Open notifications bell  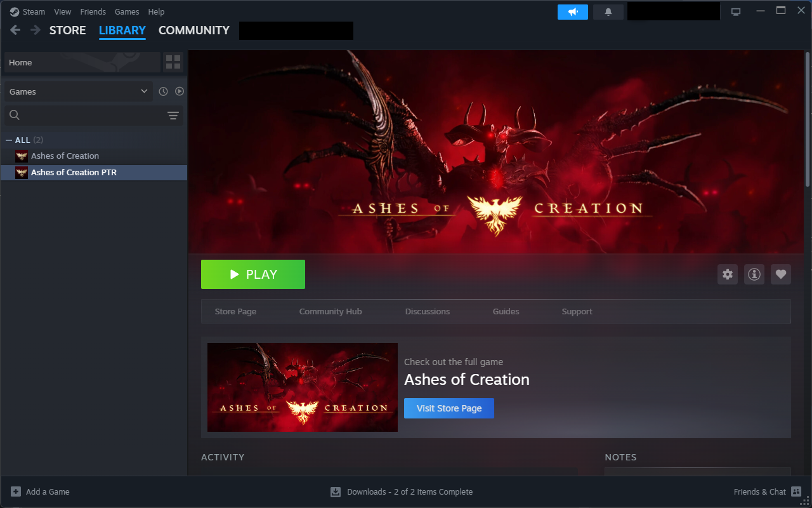pyautogui.click(x=608, y=11)
